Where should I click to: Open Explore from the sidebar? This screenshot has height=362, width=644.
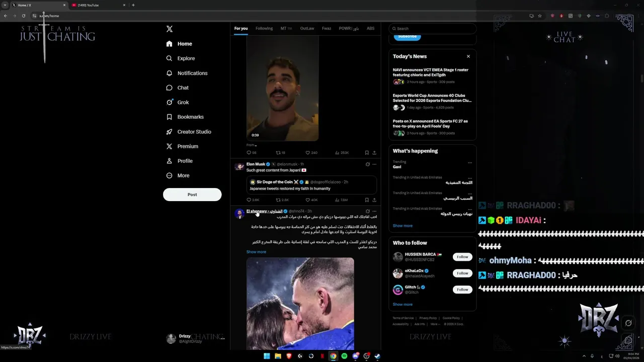[x=180, y=58]
